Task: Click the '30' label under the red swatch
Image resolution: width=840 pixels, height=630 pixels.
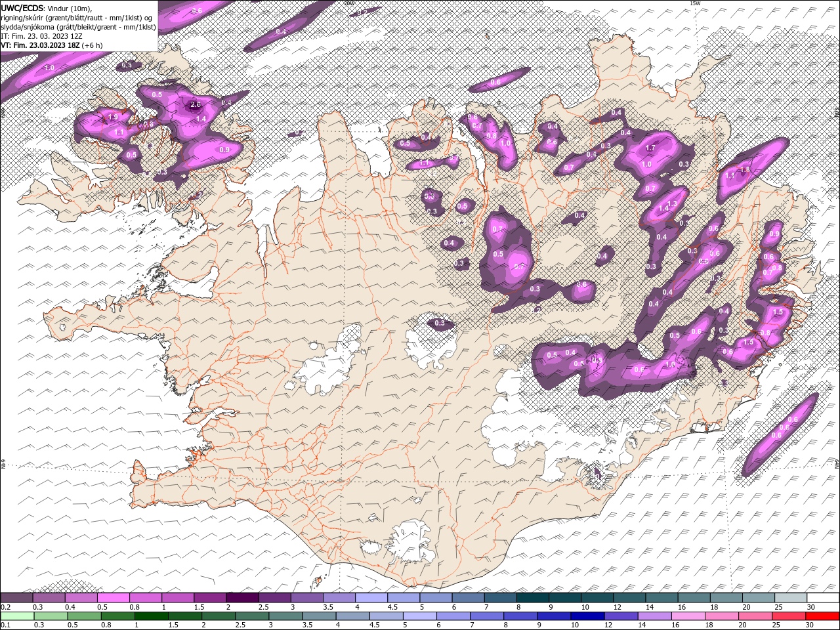Action: (x=811, y=625)
